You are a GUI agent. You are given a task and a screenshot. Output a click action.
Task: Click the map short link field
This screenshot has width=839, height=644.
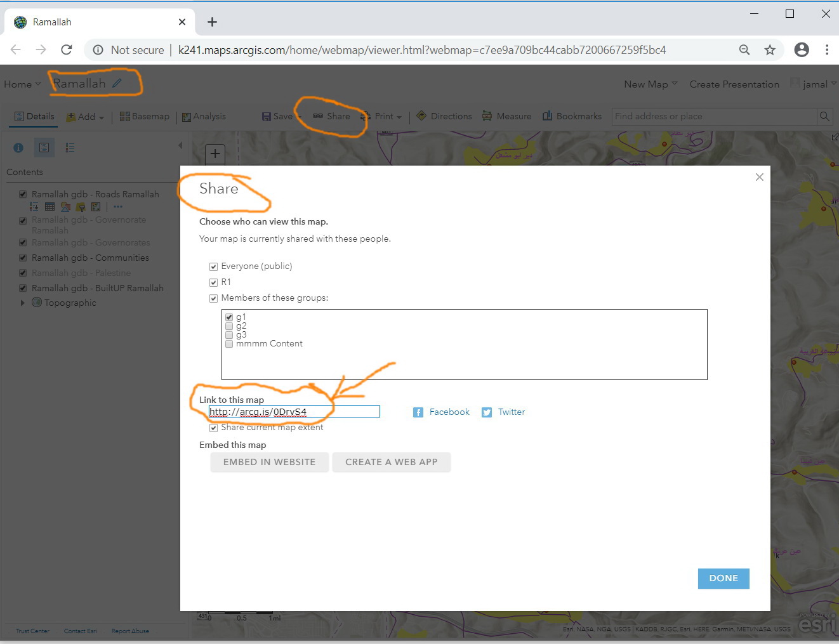[x=294, y=412]
